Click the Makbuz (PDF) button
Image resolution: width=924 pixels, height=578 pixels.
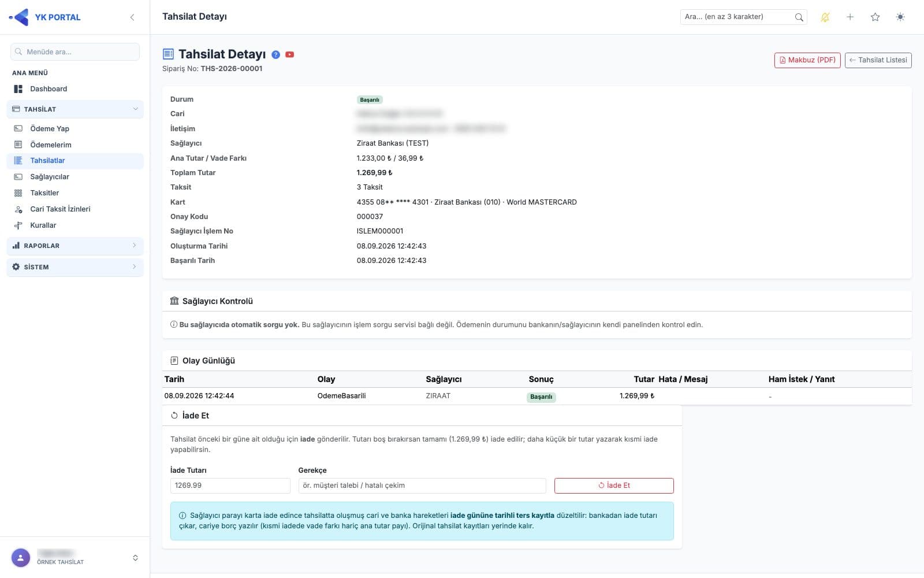tap(807, 60)
